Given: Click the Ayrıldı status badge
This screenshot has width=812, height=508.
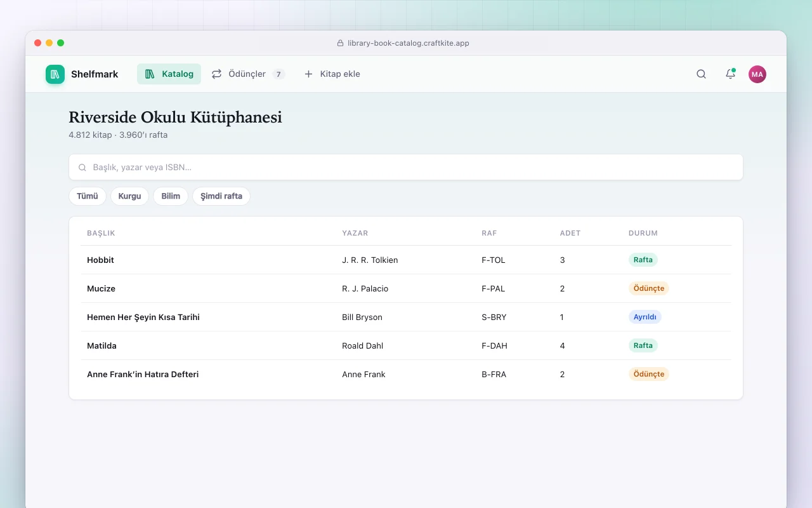Looking at the screenshot, I should 645,317.
